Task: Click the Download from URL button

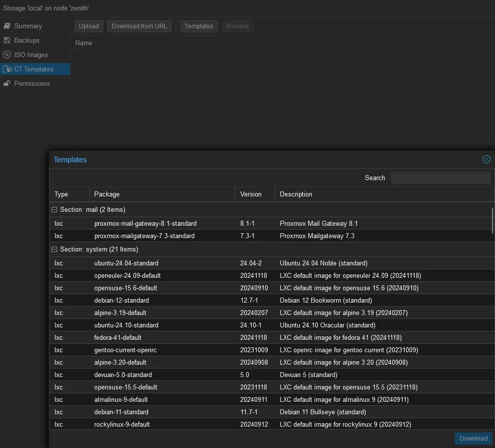Action: click(139, 26)
